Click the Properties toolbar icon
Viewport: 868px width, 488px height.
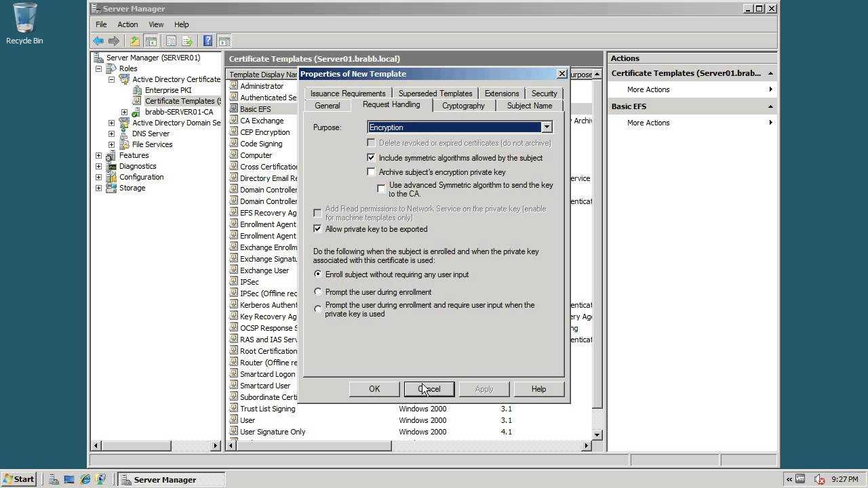pos(171,41)
